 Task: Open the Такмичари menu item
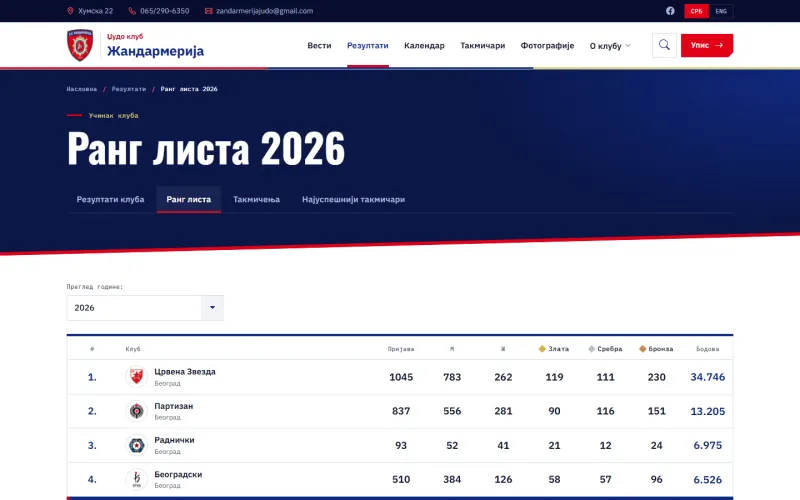(483, 45)
